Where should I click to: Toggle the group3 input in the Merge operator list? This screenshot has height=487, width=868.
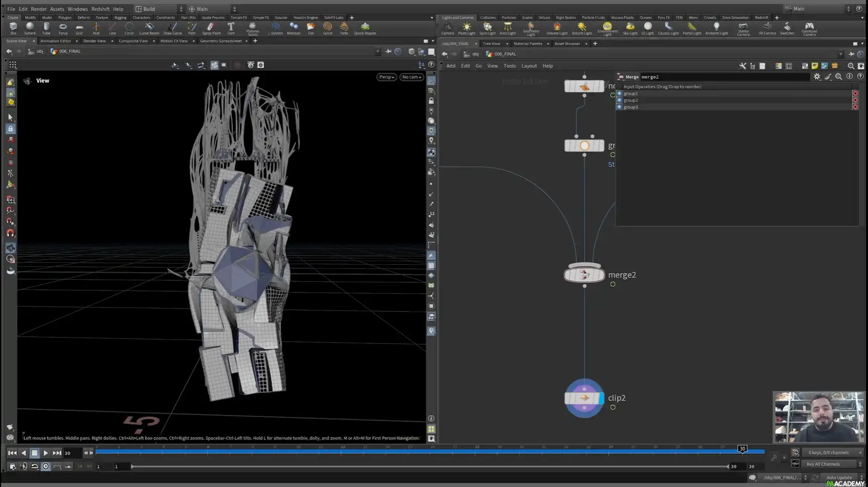pyautogui.click(x=620, y=107)
